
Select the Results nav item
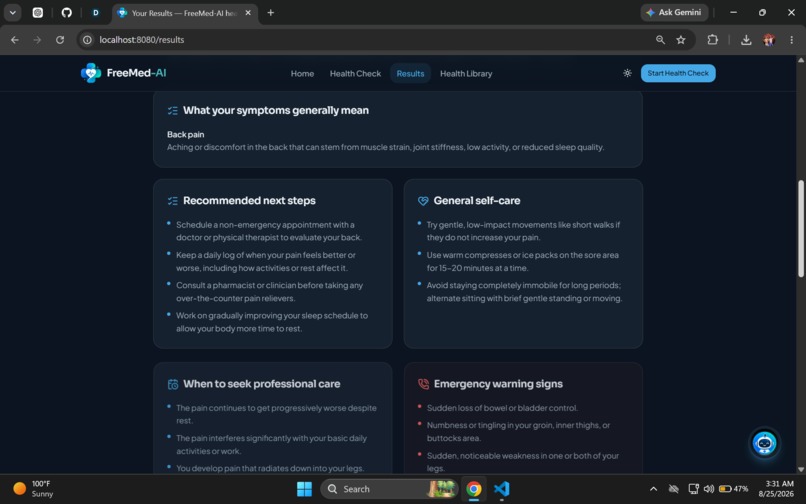410,74
